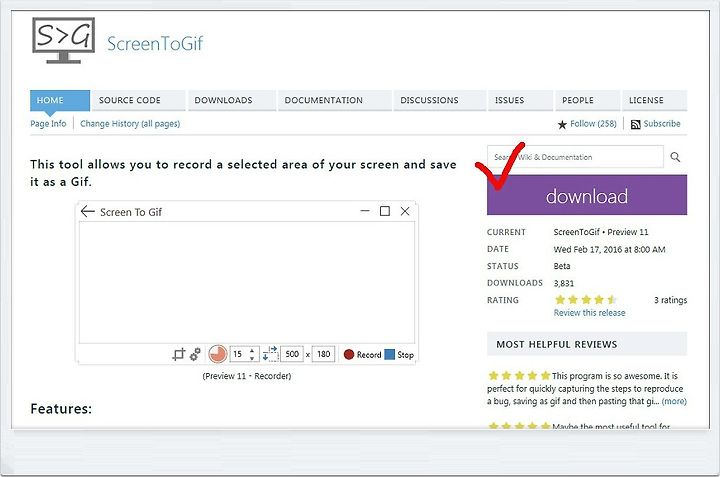Subscribe to the project feed
The image size is (720, 477).
(662, 123)
